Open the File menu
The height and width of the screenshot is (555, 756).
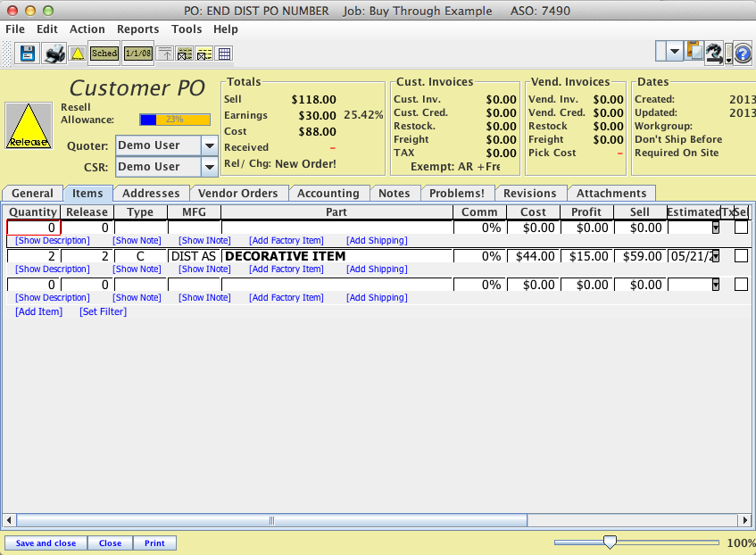click(x=15, y=29)
